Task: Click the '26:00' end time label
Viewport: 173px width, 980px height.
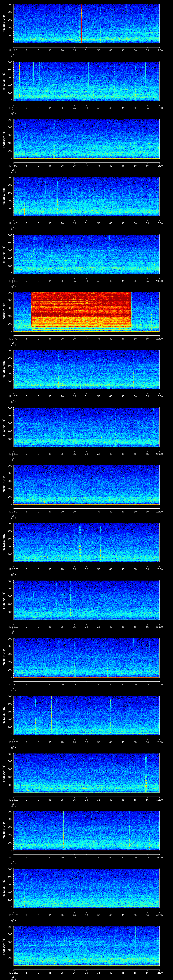Action: pyautogui.click(x=159, y=569)
